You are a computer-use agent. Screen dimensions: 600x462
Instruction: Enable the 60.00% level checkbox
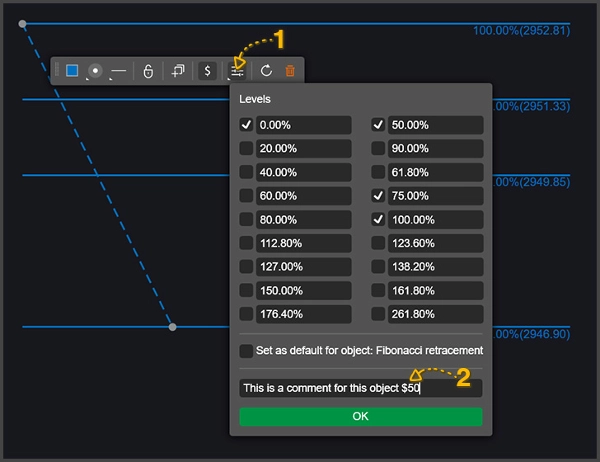(246, 196)
